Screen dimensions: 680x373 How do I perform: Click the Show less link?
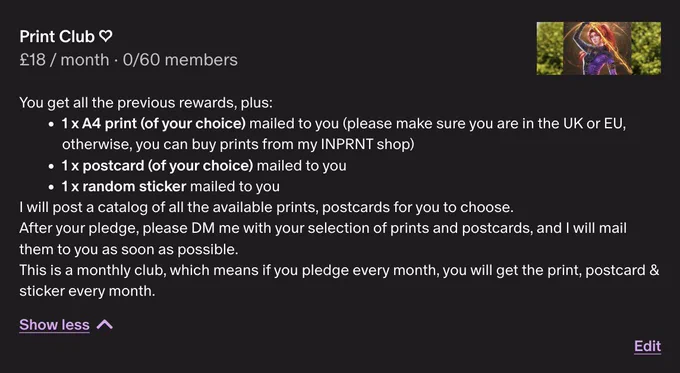54,325
